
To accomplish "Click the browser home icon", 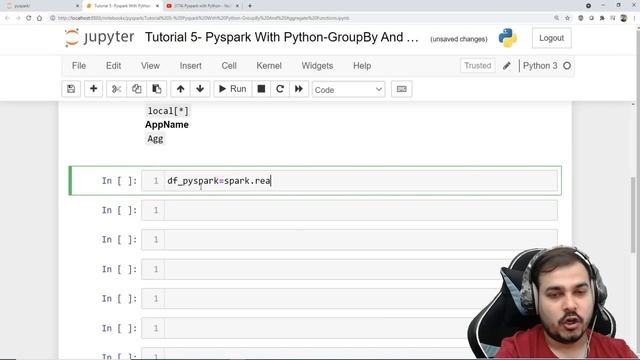I will pyautogui.click(x=39, y=18).
